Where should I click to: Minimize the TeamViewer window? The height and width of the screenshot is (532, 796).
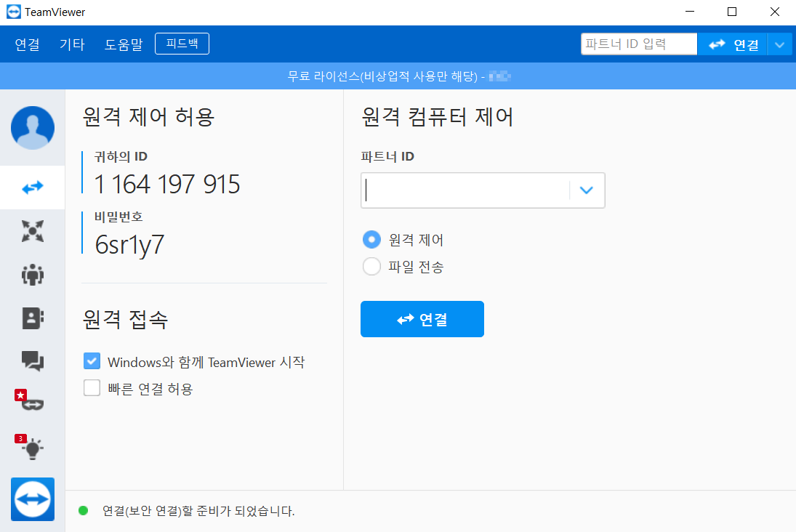690,12
